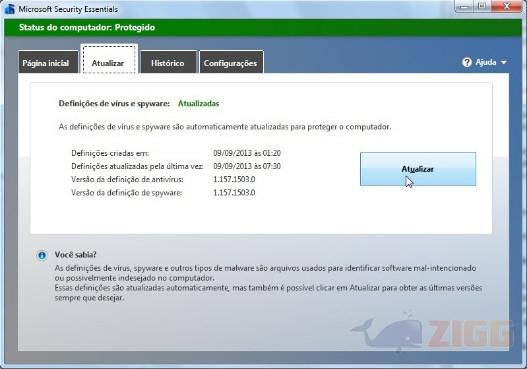Click the Security Essentials title bar icon
Viewport: 527px width, 369px height.
pyautogui.click(x=9, y=8)
